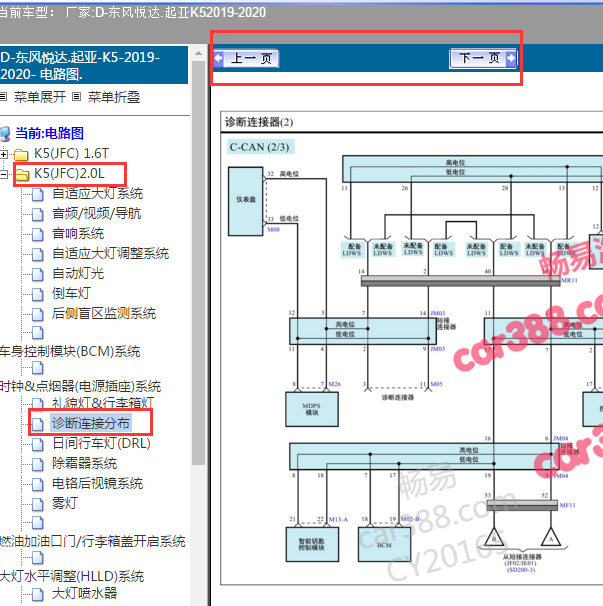603x606 pixels.
Task: Select 诊断连接分布 document
Action: coord(91,423)
